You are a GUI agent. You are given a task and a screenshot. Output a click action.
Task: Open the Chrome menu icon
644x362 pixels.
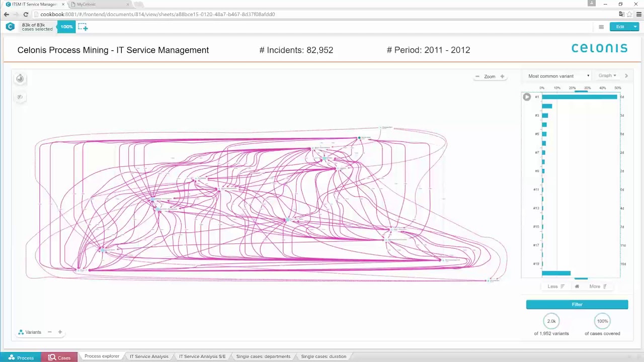639,15
